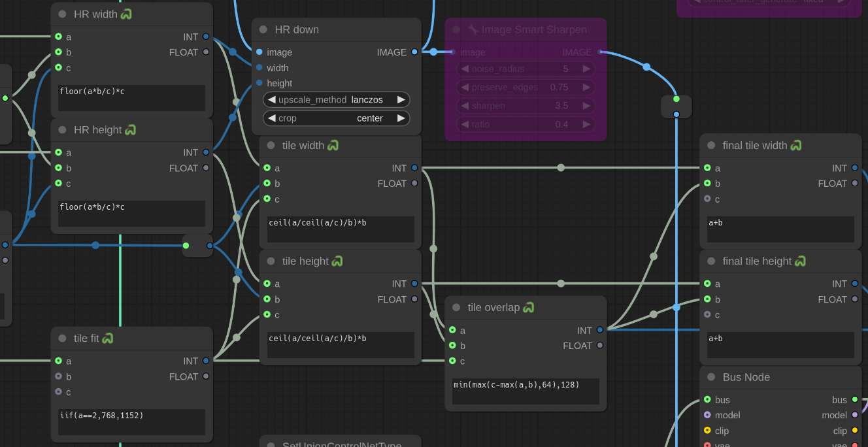Edit the tile fit formula iif(a==2,768,1152)
Screen dimensions: 868x447
132,422
